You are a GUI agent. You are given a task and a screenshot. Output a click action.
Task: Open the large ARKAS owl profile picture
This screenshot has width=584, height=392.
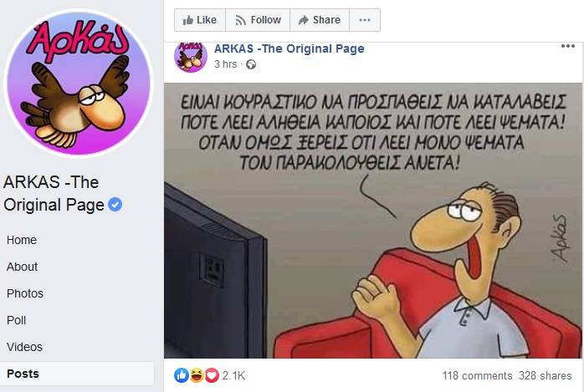tap(79, 83)
